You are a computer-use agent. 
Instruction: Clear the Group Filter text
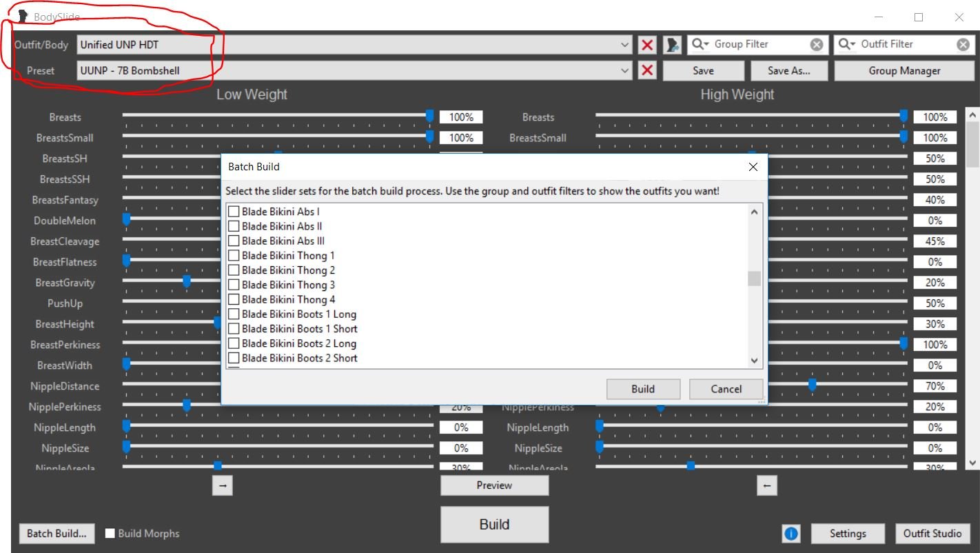tap(816, 44)
